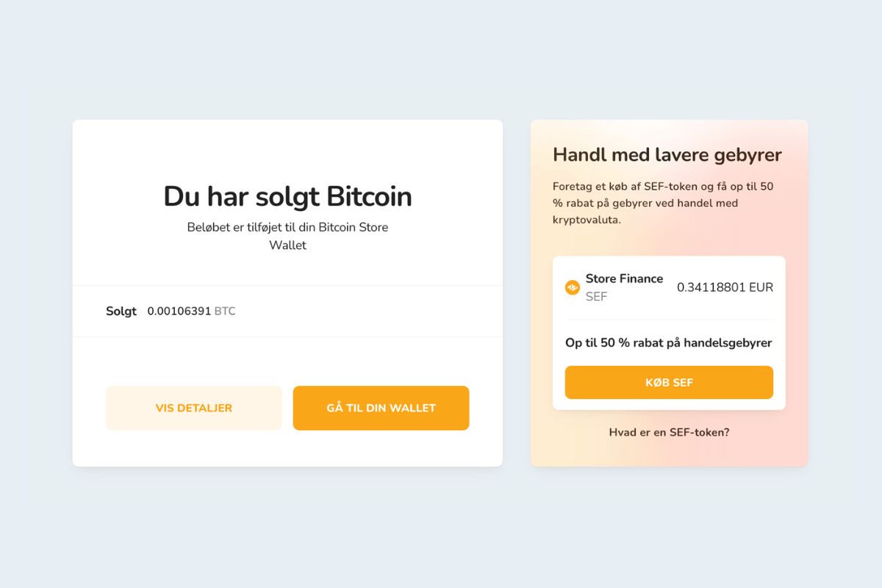Open transaction details via VIS DETALJER
This screenshot has height=588, width=882.
pos(193,407)
